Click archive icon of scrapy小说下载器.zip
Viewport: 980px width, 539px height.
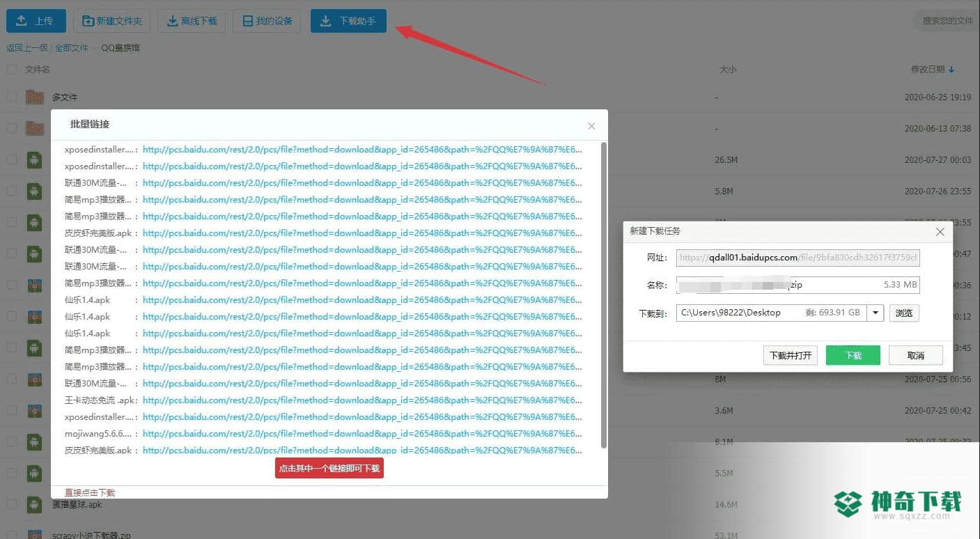[34, 534]
